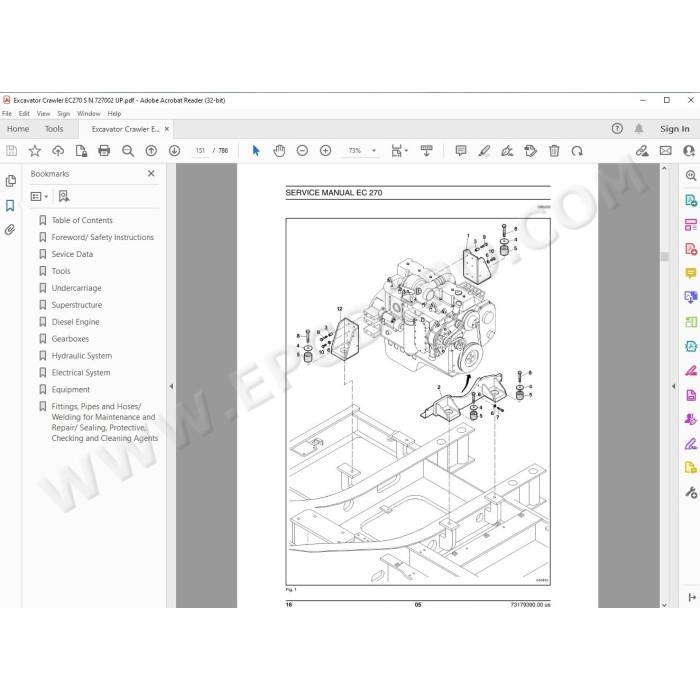Open the Superstructure bookmark

click(76, 305)
